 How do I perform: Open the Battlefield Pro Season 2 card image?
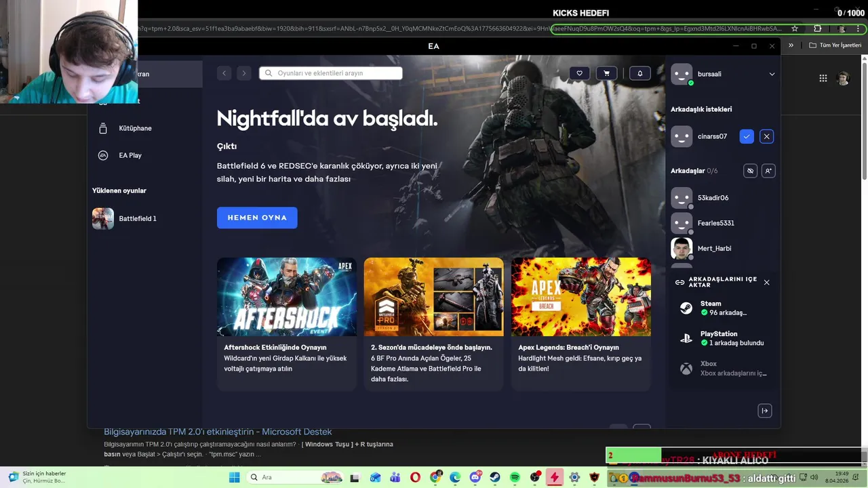pos(434,297)
